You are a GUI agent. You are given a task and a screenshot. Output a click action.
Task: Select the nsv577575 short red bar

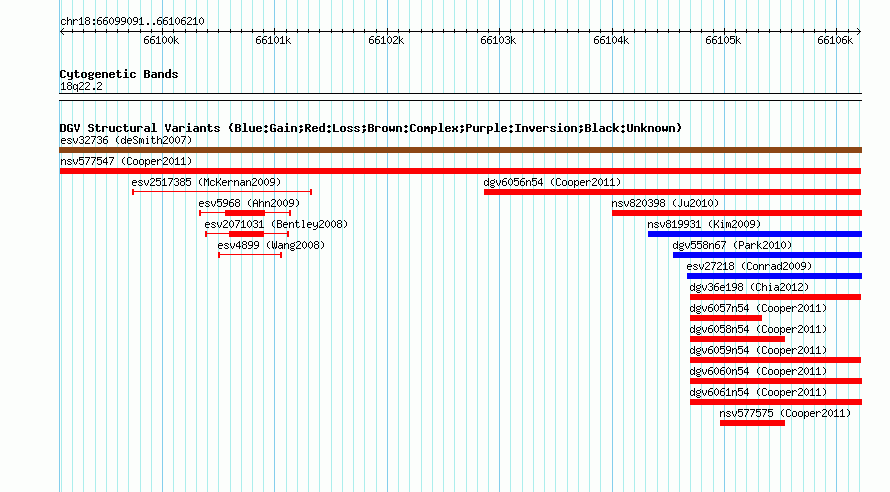[753, 423]
